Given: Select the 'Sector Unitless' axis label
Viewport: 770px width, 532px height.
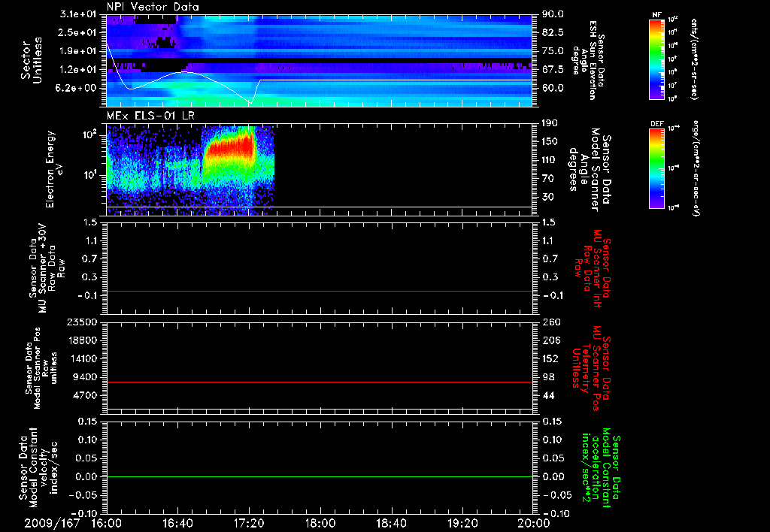Looking at the screenshot, I should coord(32,61).
